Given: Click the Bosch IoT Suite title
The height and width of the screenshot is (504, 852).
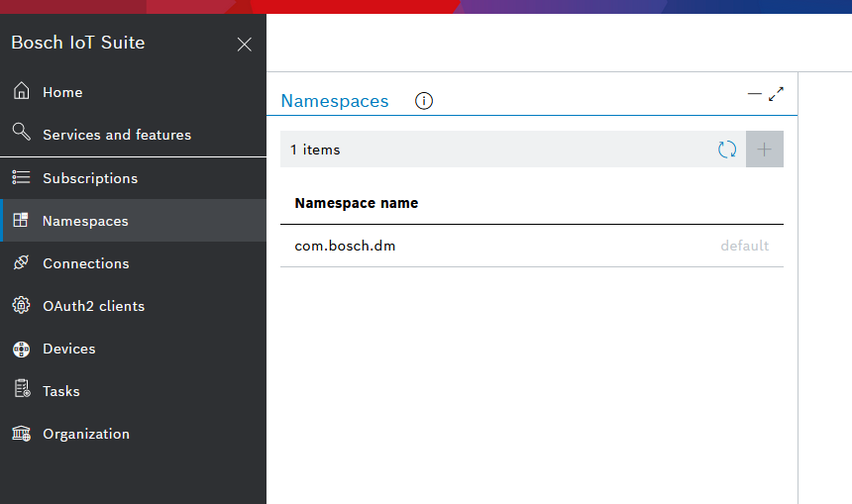Looking at the screenshot, I should 78,43.
